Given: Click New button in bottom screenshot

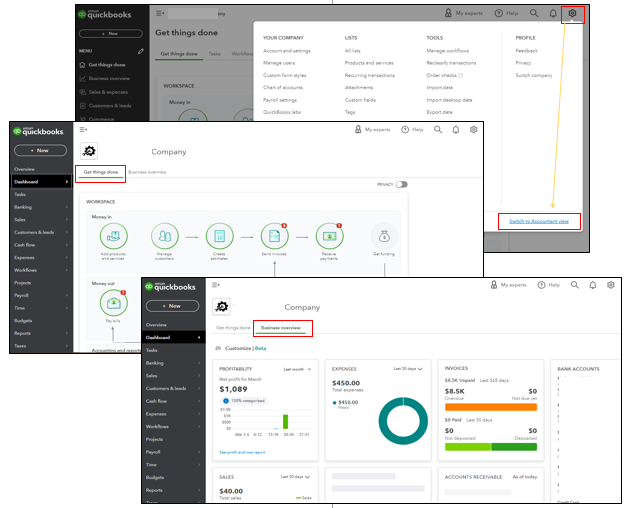Looking at the screenshot, I should [172, 306].
